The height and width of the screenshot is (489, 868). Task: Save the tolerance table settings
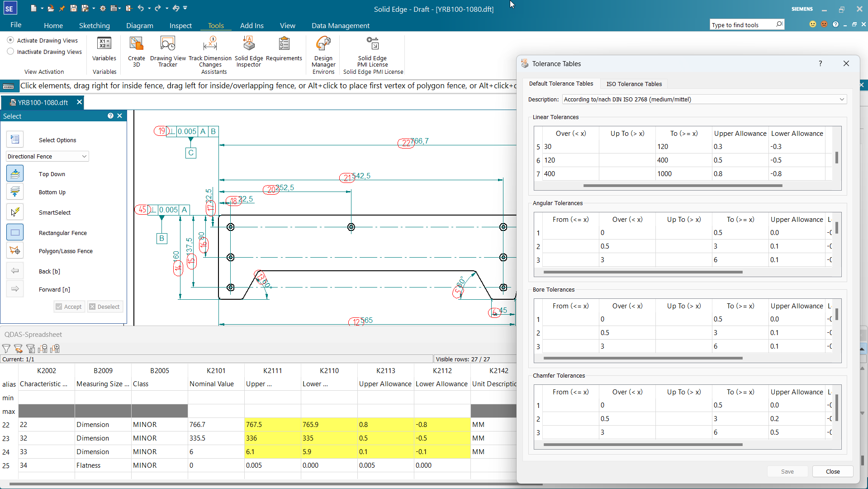click(x=787, y=471)
